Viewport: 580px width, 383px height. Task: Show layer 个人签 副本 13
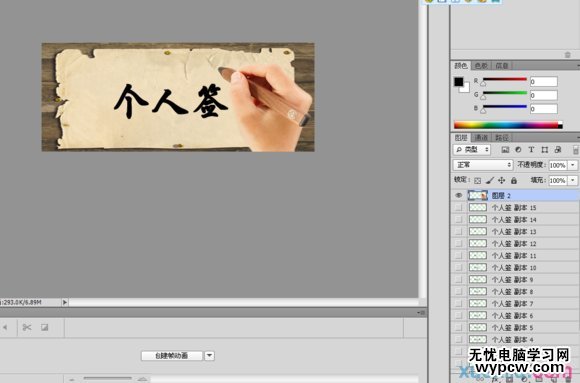point(459,232)
